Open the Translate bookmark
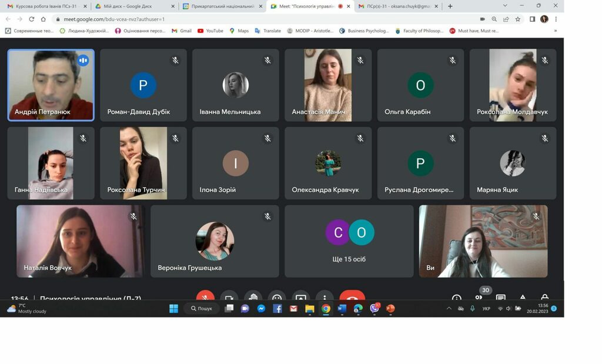Viewport: 602px width, 364px height. point(267,31)
